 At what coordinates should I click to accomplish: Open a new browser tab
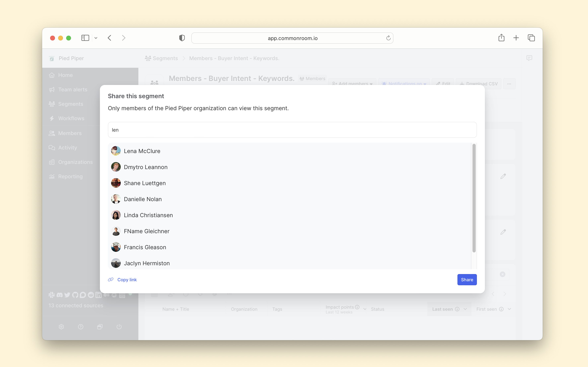point(516,38)
